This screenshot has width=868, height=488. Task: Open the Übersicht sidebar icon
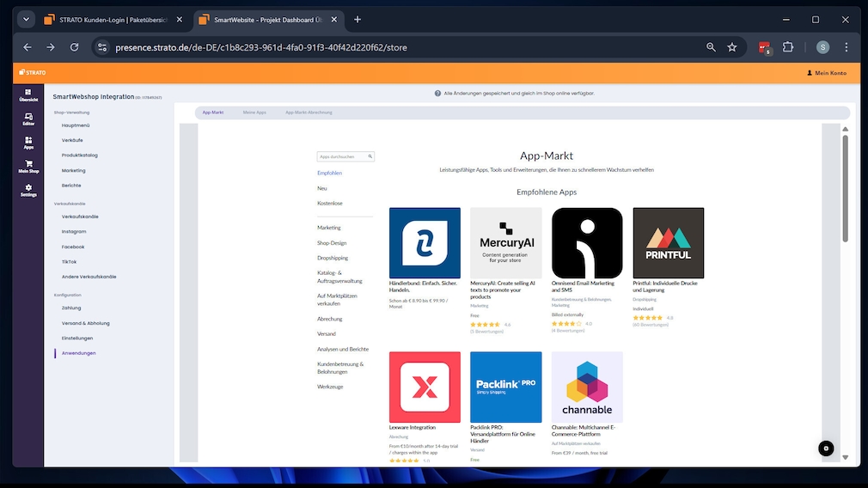coord(28,95)
